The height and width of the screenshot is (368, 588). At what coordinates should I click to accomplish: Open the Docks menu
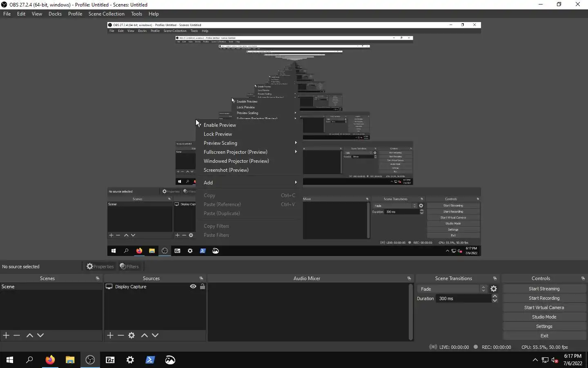click(x=55, y=14)
